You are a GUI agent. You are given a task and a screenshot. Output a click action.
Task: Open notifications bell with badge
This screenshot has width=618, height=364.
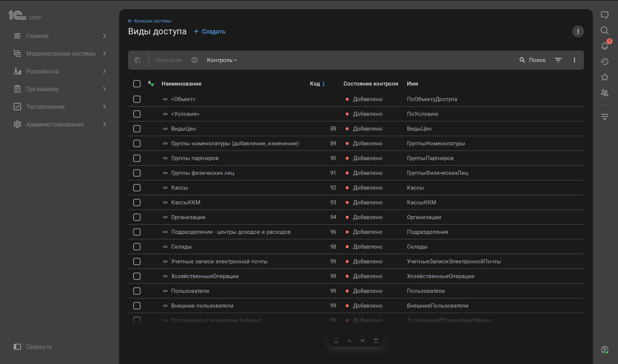tap(604, 46)
